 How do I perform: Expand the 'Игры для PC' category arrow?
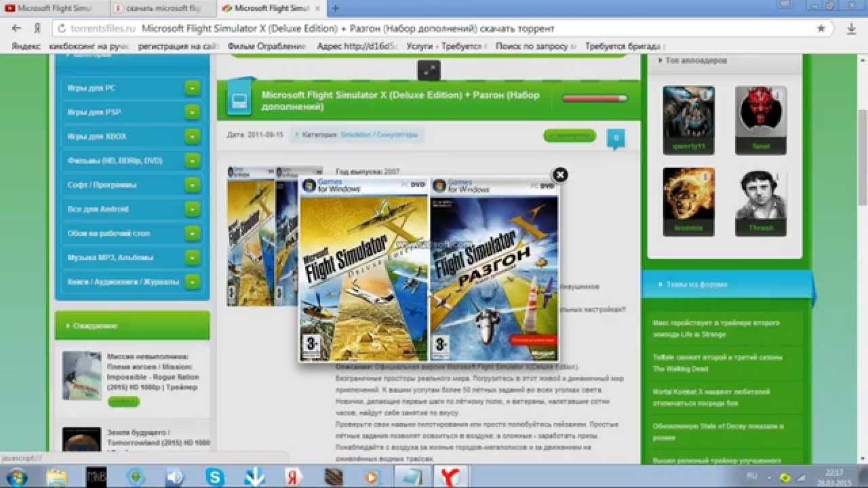coord(193,88)
